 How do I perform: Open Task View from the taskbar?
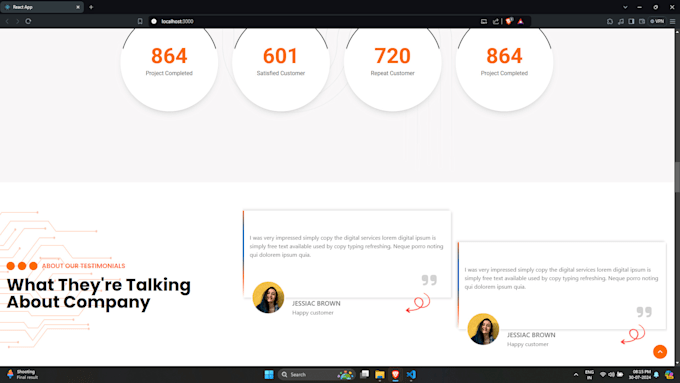[x=365, y=374]
